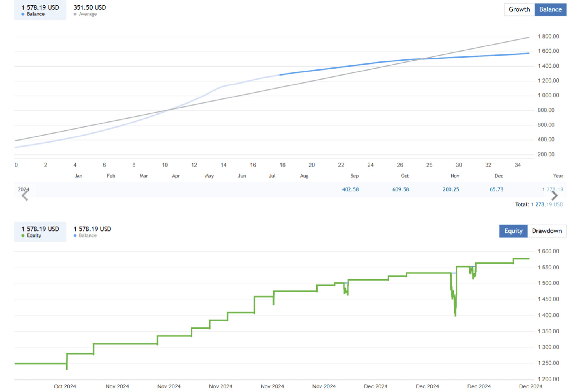Click the left chevron arrow by 2024
Image resolution: width=570 pixels, height=392 pixels.
click(24, 196)
